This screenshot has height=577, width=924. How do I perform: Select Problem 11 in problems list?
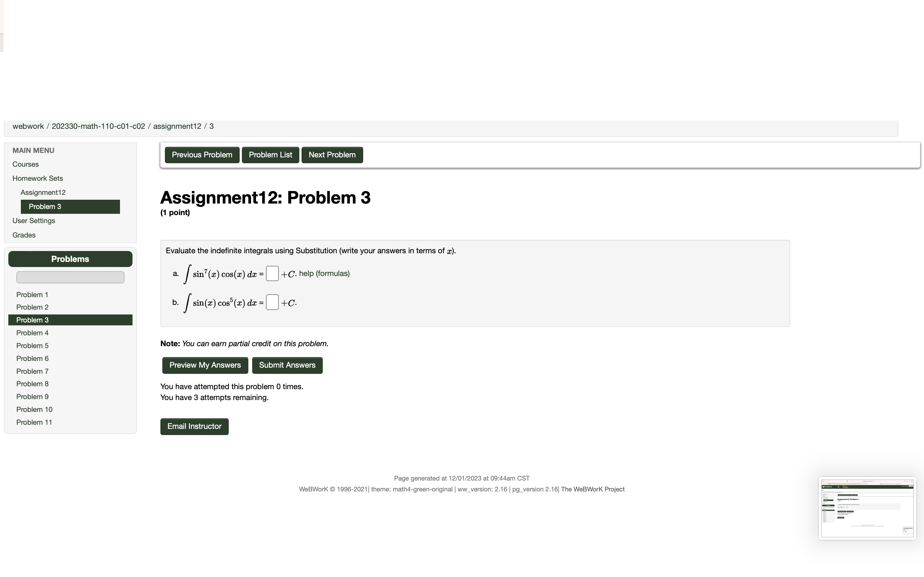tap(34, 422)
